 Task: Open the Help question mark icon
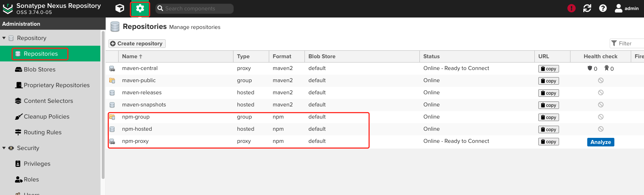603,8
